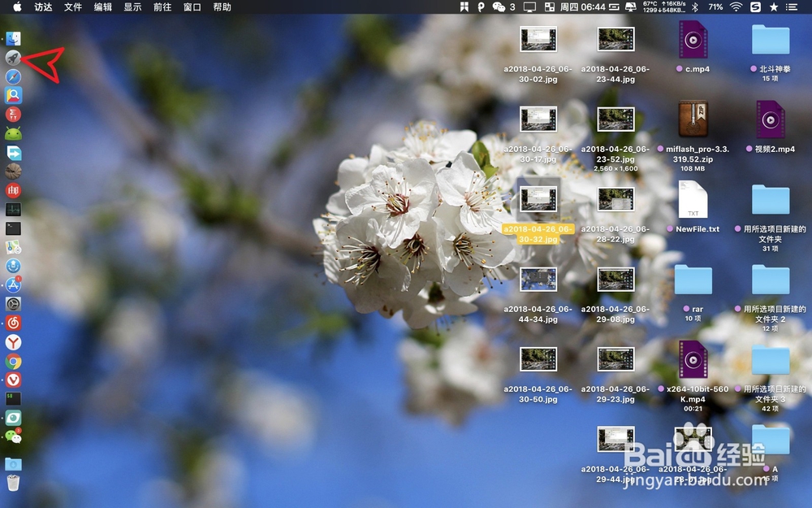Select the rar folder
This screenshot has width=812, height=508.
693,280
